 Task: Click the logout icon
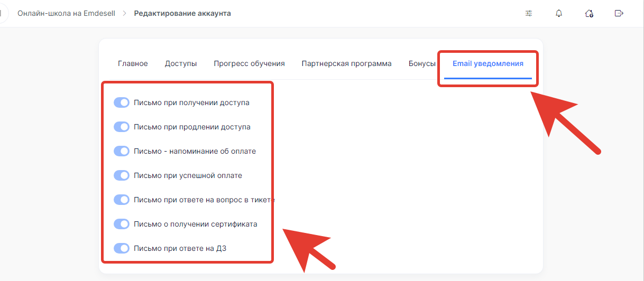[619, 13]
